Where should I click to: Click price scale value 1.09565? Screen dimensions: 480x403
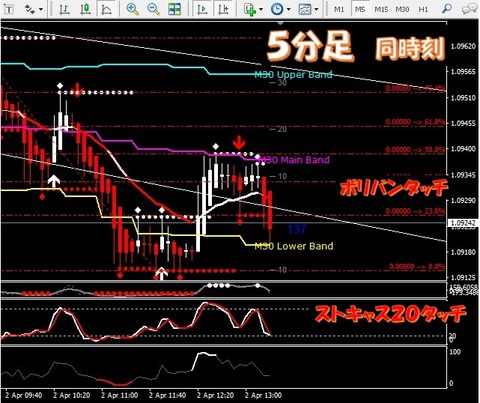pyautogui.click(x=463, y=72)
